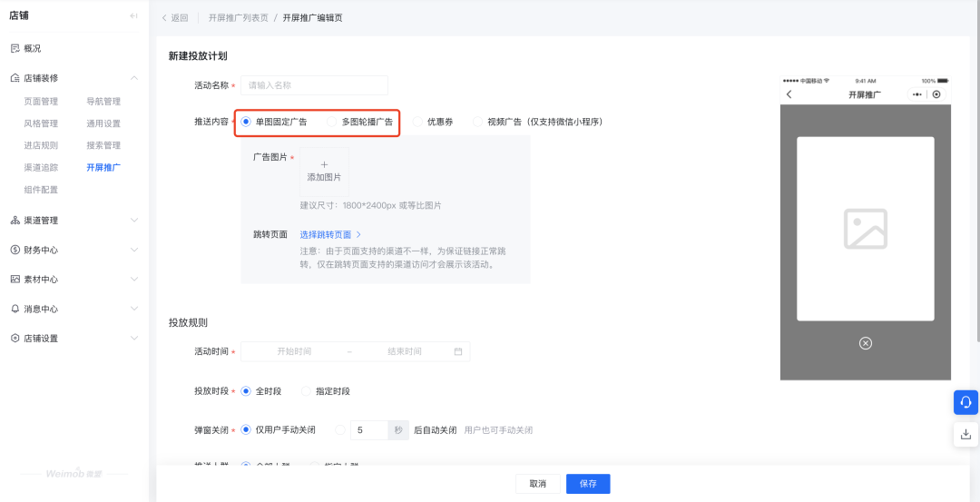Open 组件配置 menu item
The image size is (980, 502).
[x=41, y=190]
